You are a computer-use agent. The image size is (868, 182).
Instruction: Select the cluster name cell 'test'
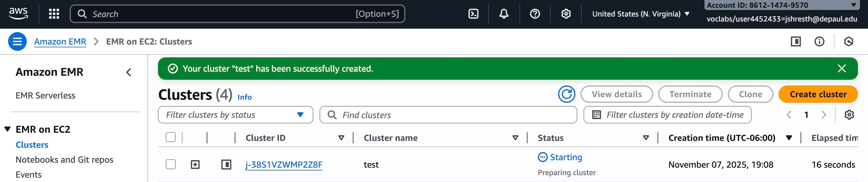[371, 165]
